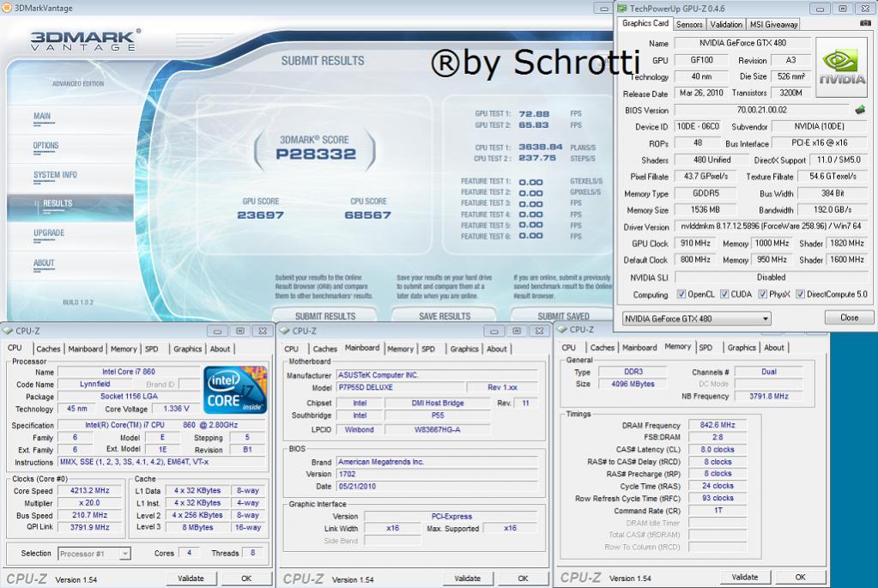The width and height of the screenshot is (878, 588).
Task: Open CPU tab in right CPU-Z window
Action: tap(568, 348)
